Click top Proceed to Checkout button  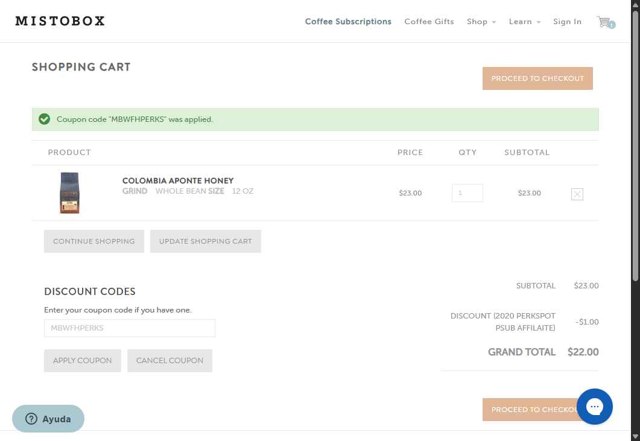[538, 78]
